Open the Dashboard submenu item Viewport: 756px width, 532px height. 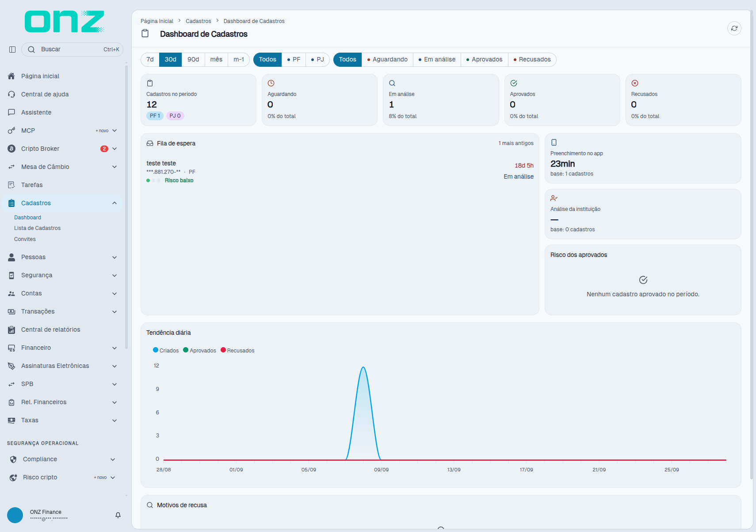point(27,218)
